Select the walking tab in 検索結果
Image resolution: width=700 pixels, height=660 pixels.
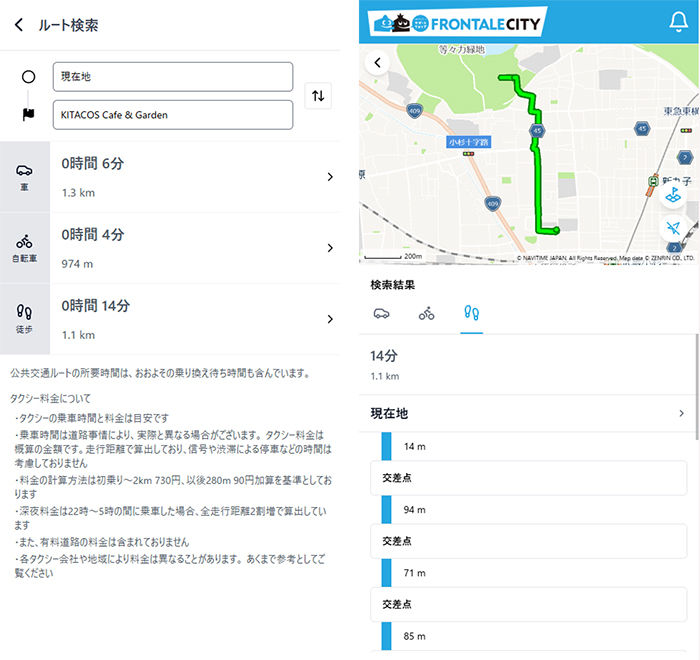tap(471, 314)
